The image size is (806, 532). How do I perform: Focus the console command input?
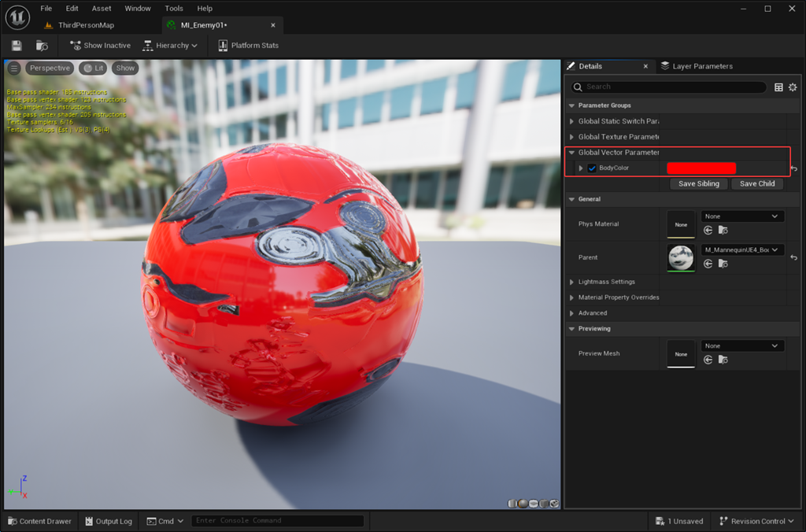click(278, 521)
